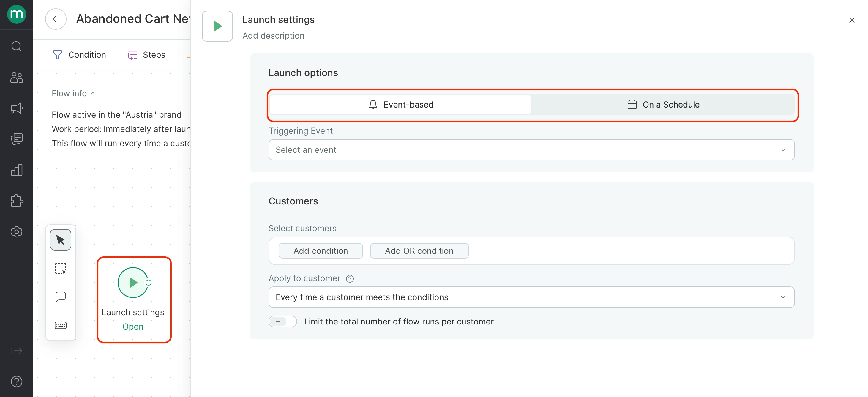The height and width of the screenshot is (397, 868).
Task: Click the Launch settings play node on canvas
Action: tap(133, 282)
